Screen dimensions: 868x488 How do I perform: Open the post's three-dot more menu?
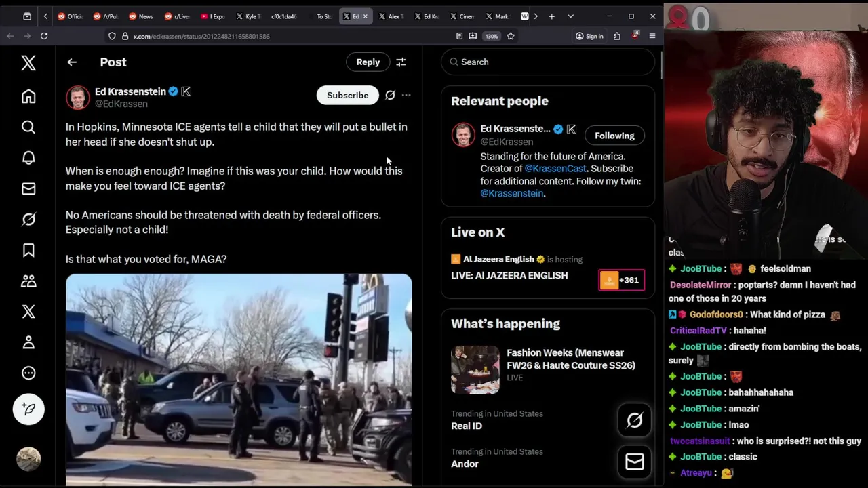pyautogui.click(x=406, y=96)
